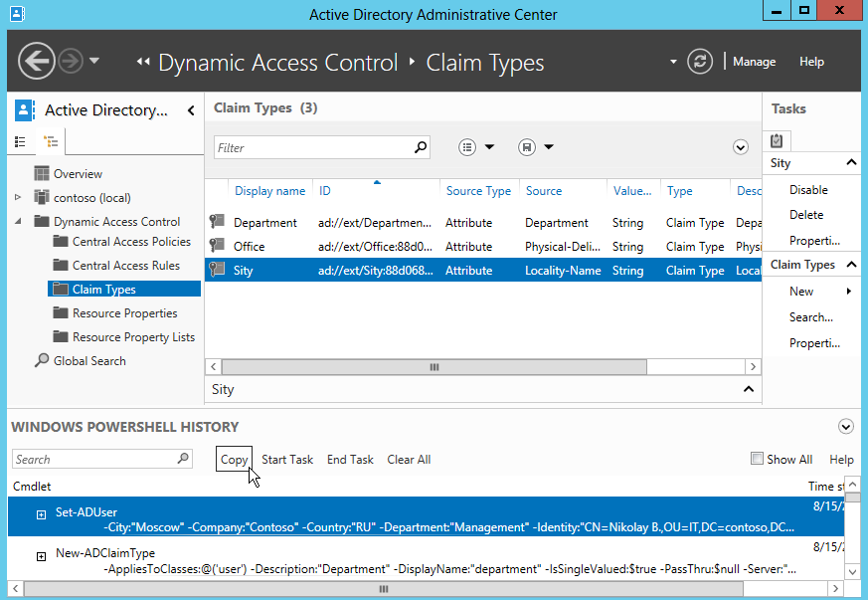Collapse the navigation pane chevron
868x600 pixels.
[x=191, y=110]
